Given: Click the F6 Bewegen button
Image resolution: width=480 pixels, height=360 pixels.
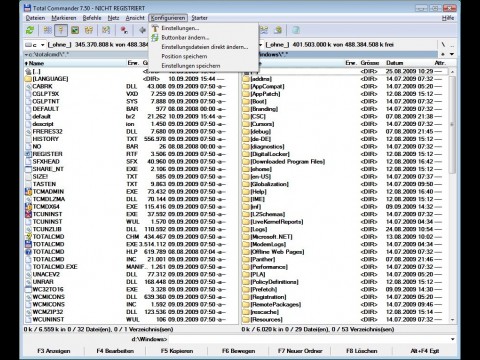Looking at the screenshot, I should [x=239, y=351].
